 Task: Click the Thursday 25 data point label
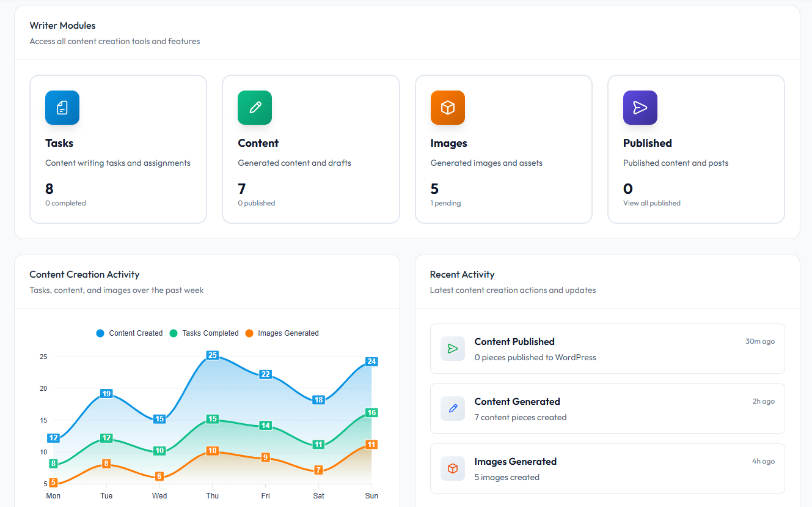click(213, 355)
